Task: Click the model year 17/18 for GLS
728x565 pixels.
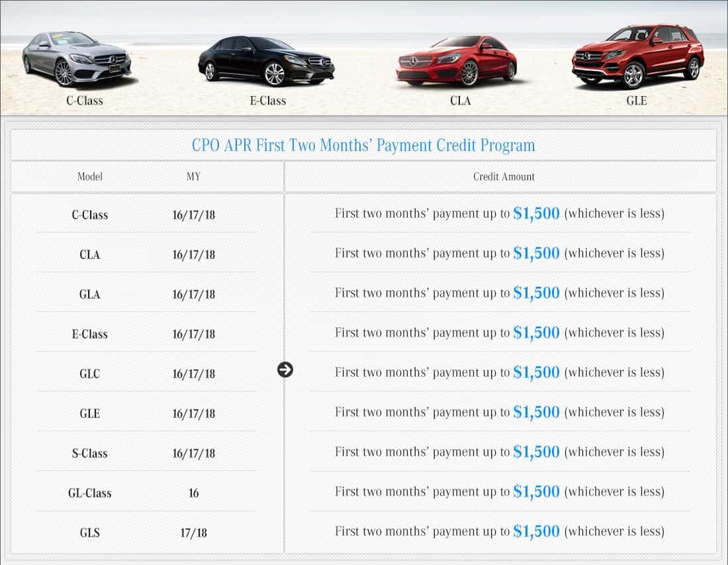Action: 194,533
